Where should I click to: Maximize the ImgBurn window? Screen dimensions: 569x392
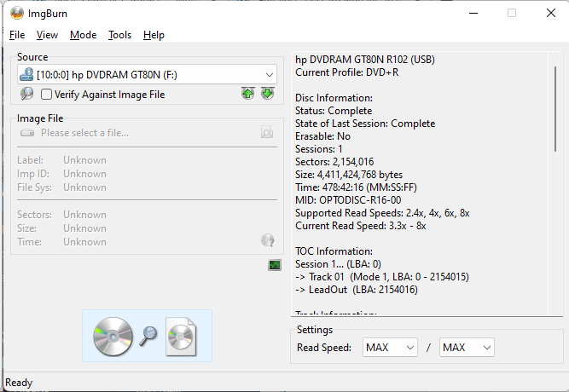[x=512, y=13]
